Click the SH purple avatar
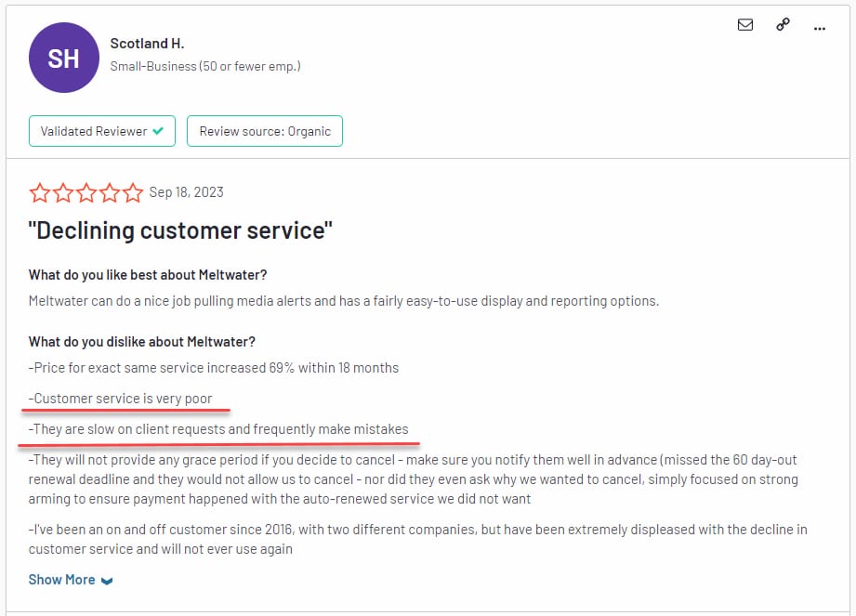This screenshot has height=616, width=856. [x=64, y=58]
